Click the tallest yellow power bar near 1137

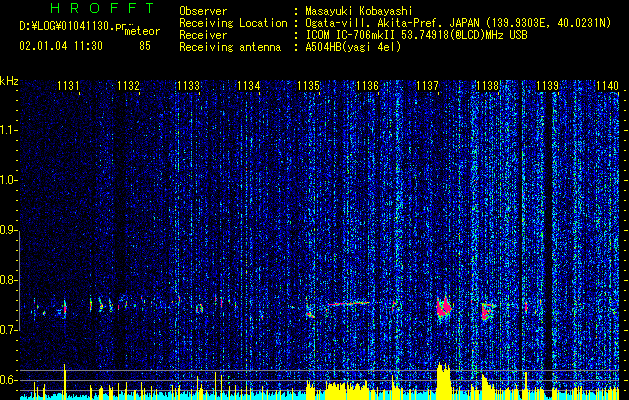pyautogui.click(x=444, y=381)
